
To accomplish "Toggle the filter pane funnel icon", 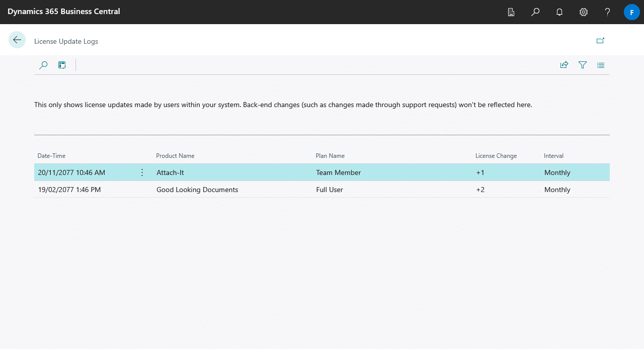I will point(583,65).
